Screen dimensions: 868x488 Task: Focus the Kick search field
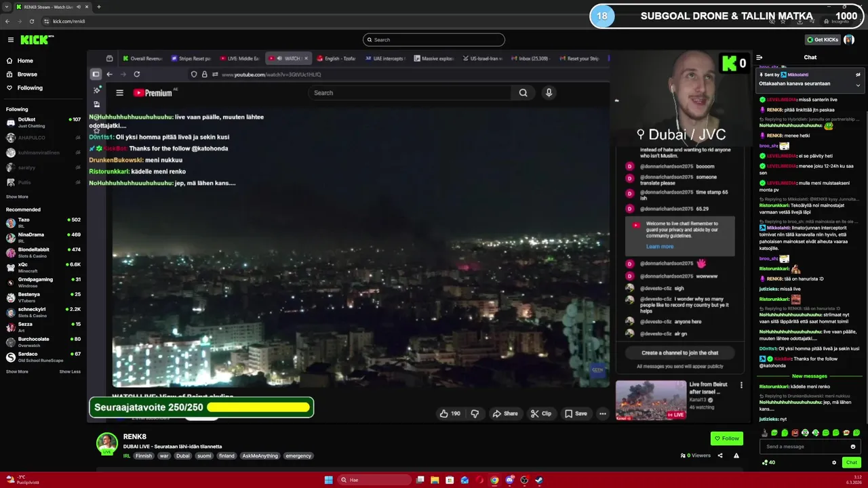pyautogui.click(x=434, y=40)
